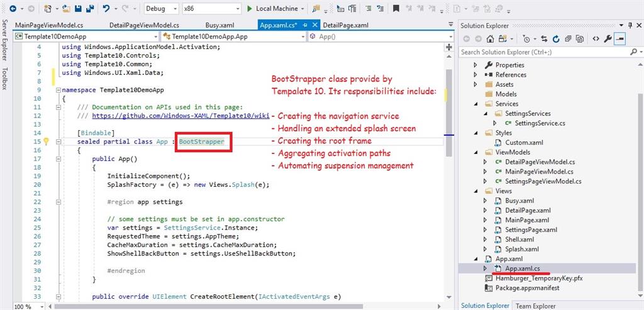This screenshot has height=310, width=644.
Task: Open the Toolbox side tab
Action: (4, 78)
